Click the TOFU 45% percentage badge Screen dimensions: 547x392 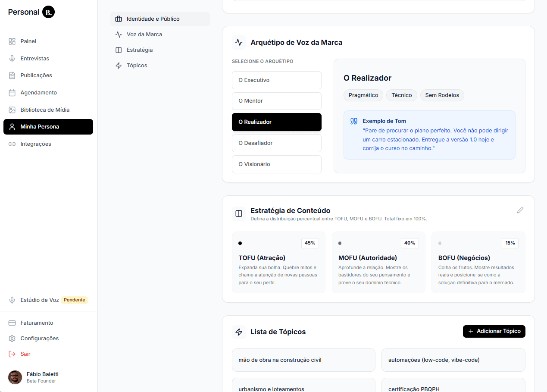(310, 243)
